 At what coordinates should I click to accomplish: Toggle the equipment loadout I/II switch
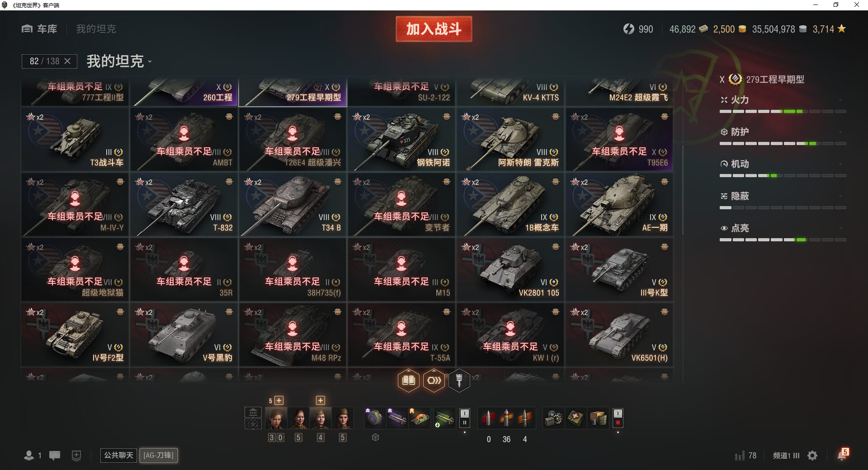(464, 418)
